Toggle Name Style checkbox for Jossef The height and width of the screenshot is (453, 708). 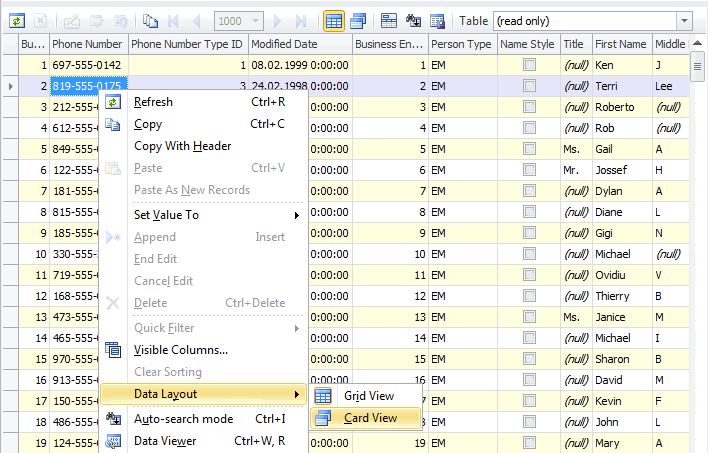click(x=529, y=170)
